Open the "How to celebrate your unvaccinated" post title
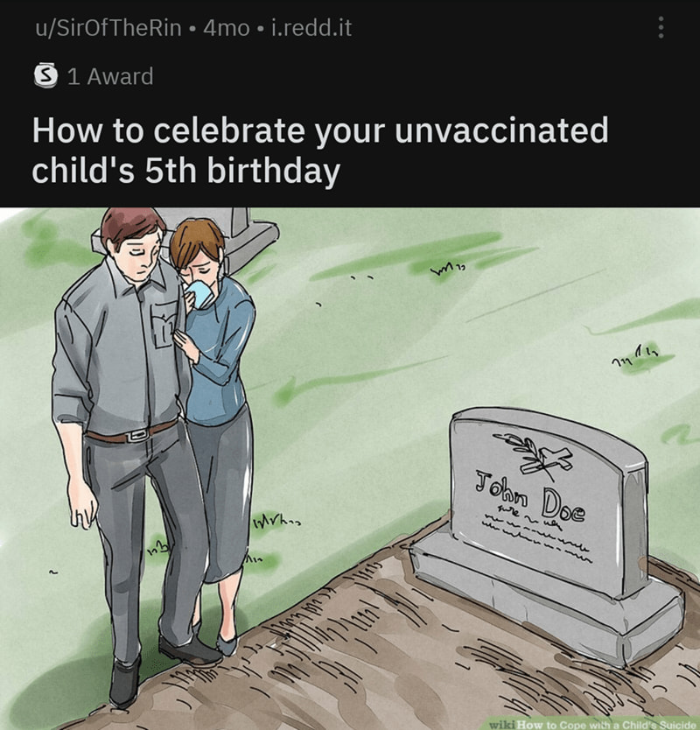The height and width of the screenshot is (730, 700). coord(320,131)
